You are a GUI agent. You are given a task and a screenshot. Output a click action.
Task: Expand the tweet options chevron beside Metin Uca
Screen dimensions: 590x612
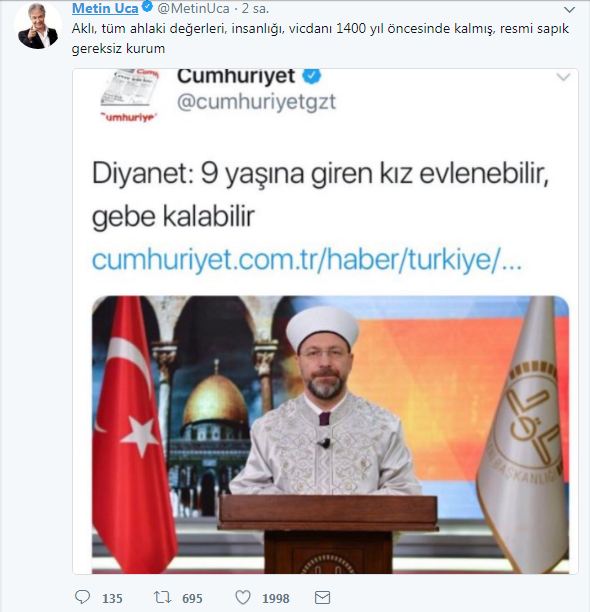point(570,10)
